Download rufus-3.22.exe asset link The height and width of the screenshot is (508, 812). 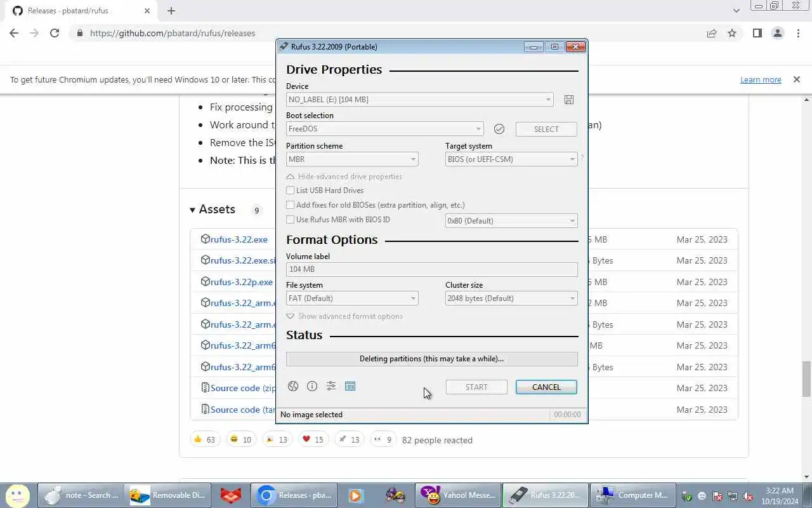click(239, 239)
